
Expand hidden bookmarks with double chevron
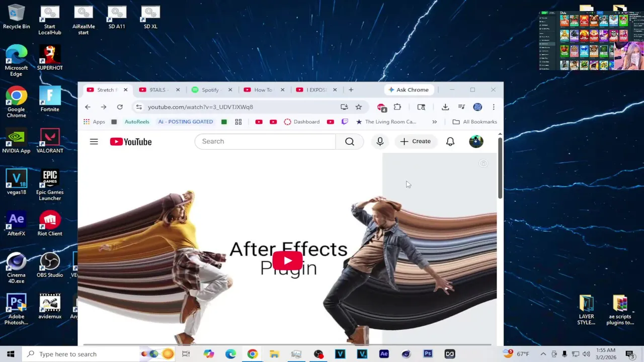[434, 122]
